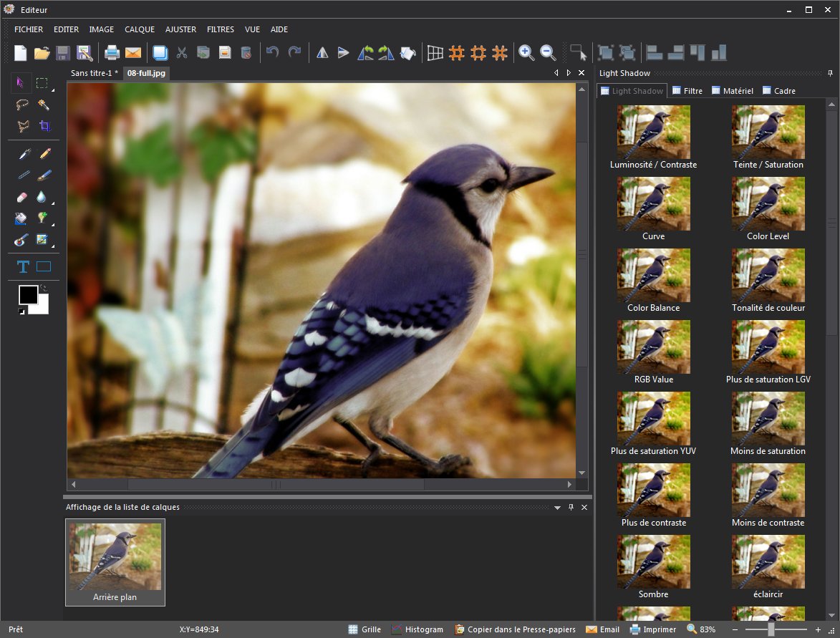Close the layers list panel
The width and height of the screenshot is (840, 638).
pyautogui.click(x=584, y=507)
